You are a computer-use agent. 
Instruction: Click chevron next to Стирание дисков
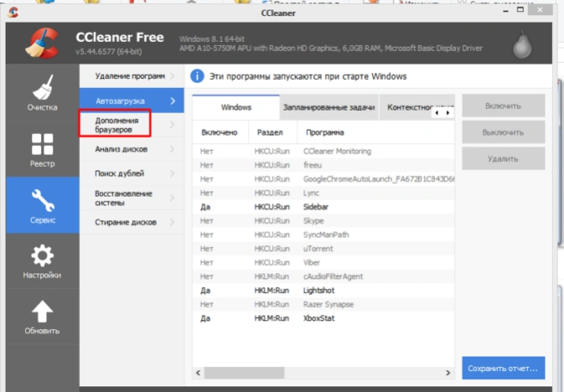(x=173, y=223)
